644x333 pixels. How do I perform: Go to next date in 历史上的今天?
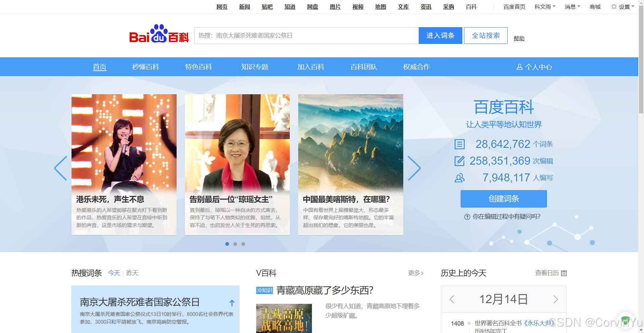(x=556, y=299)
